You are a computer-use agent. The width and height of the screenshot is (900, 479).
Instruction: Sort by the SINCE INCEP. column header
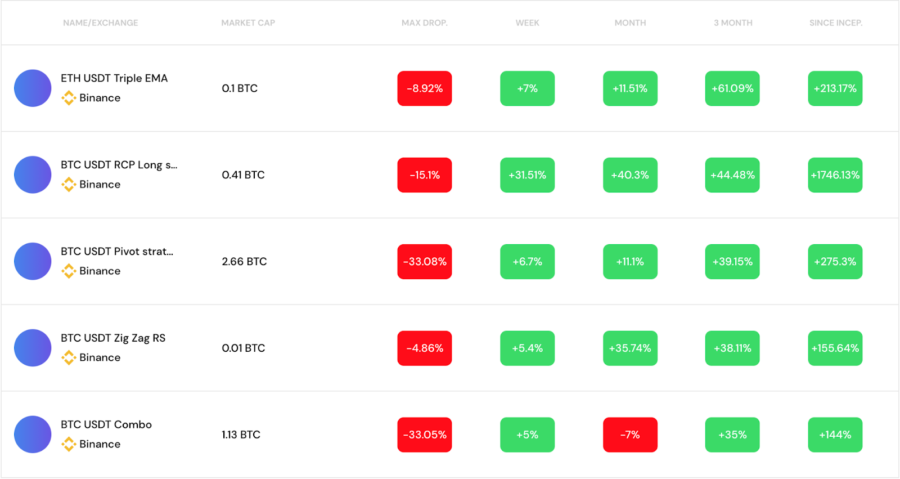coord(835,23)
